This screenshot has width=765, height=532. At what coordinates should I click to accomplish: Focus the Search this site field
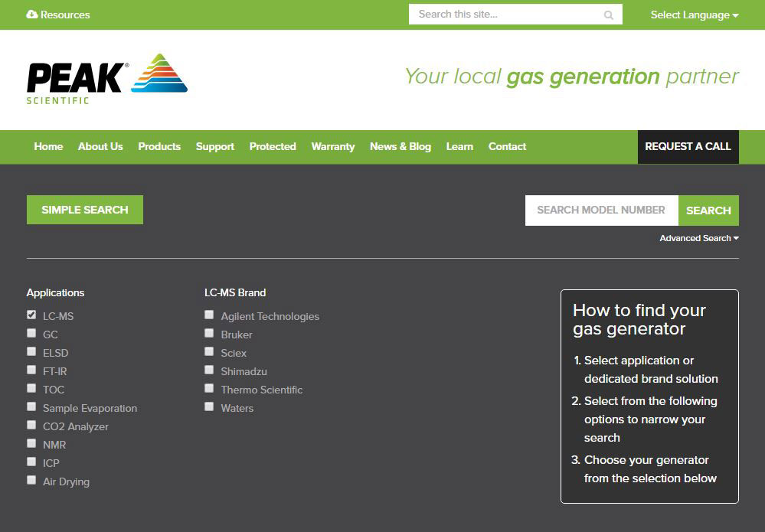(515, 14)
